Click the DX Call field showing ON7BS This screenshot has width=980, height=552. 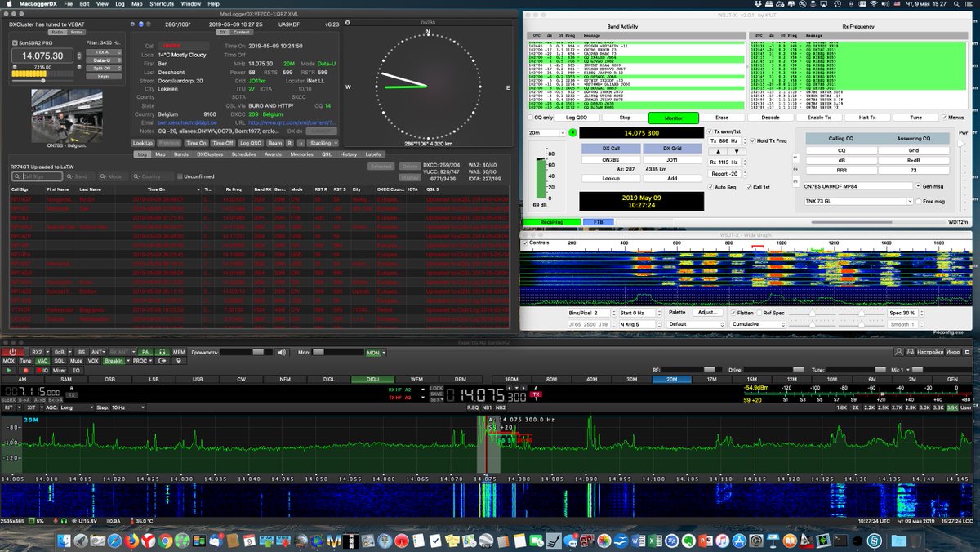coord(611,160)
